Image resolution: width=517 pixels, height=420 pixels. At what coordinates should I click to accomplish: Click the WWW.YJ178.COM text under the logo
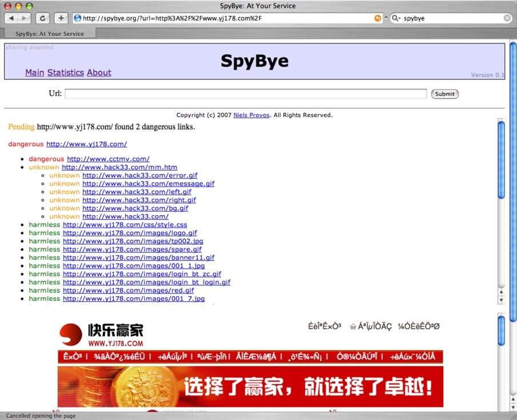point(116,344)
